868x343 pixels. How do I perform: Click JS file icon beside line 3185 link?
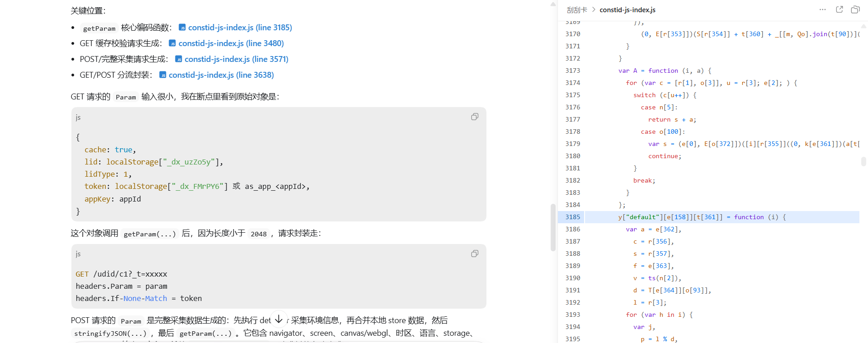182,28
